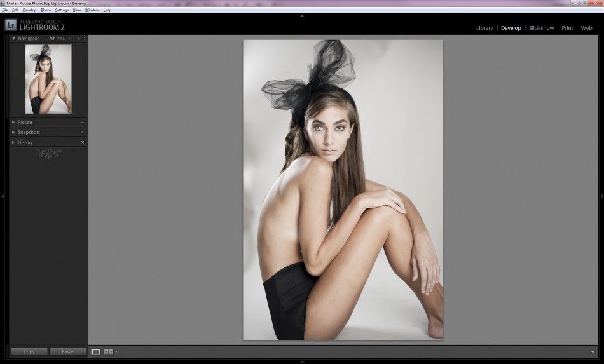Add a new preset with plus icon
Screen dimensions: 604x364
tap(83, 122)
